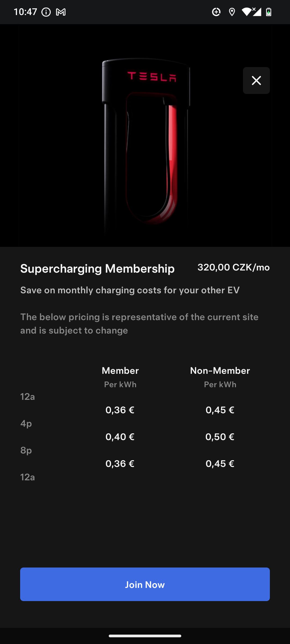Tap the clock showing 10:47
Image resolution: width=290 pixels, height=644 pixels.
(25, 12)
